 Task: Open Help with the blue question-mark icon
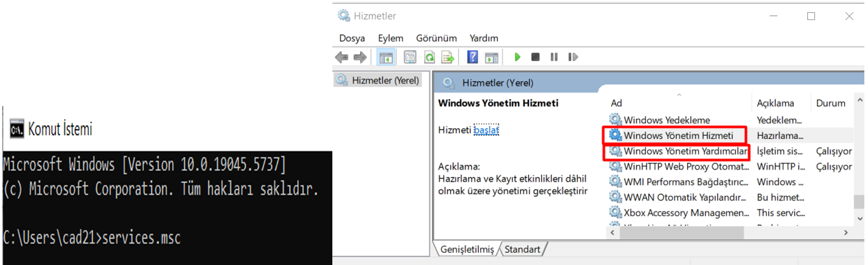click(x=472, y=57)
